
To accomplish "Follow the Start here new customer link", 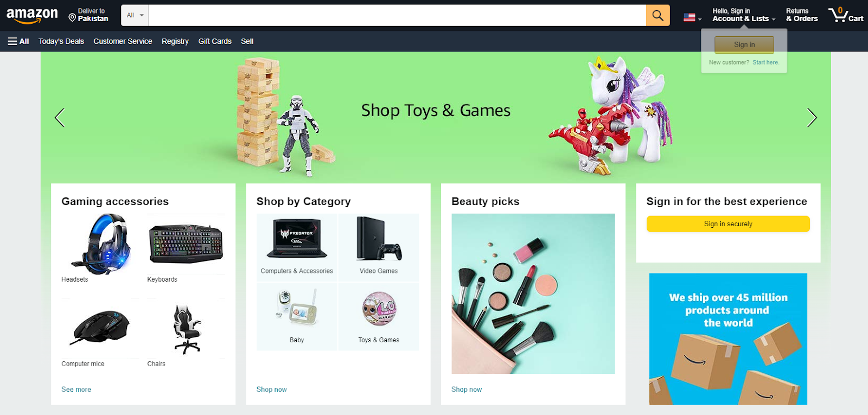I will tap(765, 62).
